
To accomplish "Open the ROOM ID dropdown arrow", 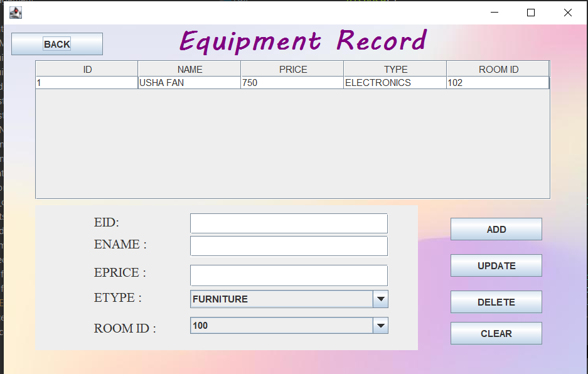I will 381,326.
